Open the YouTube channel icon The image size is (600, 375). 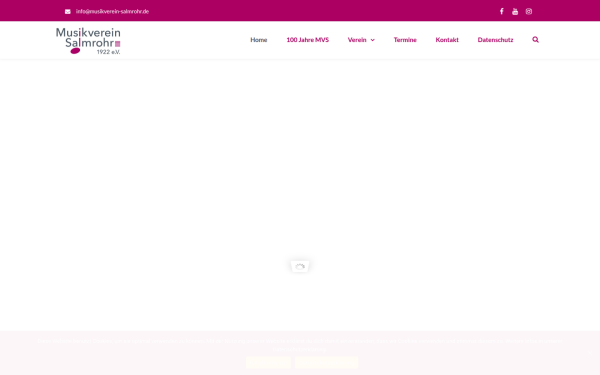515,11
